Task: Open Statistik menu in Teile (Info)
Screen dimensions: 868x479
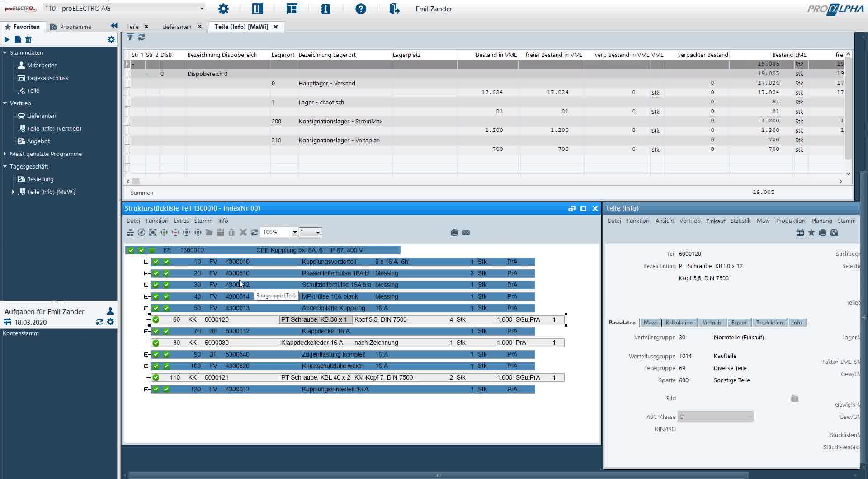Action: coord(741,221)
